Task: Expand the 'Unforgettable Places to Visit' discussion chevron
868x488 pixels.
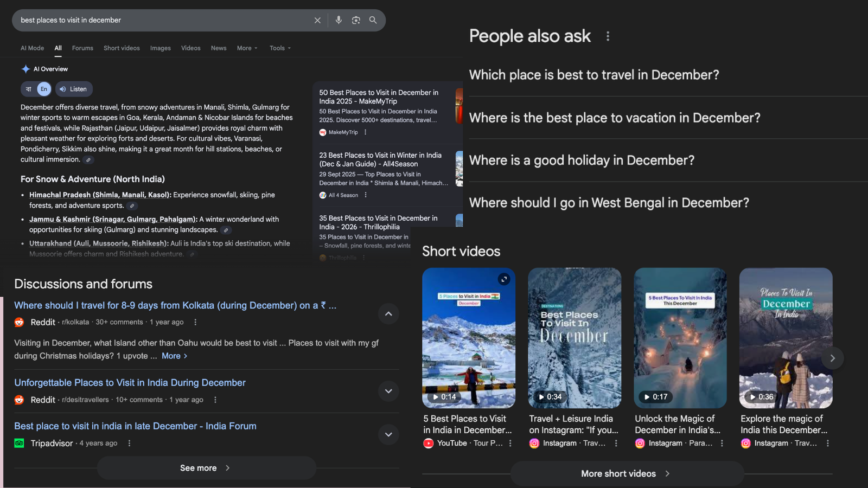Action: click(x=388, y=391)
